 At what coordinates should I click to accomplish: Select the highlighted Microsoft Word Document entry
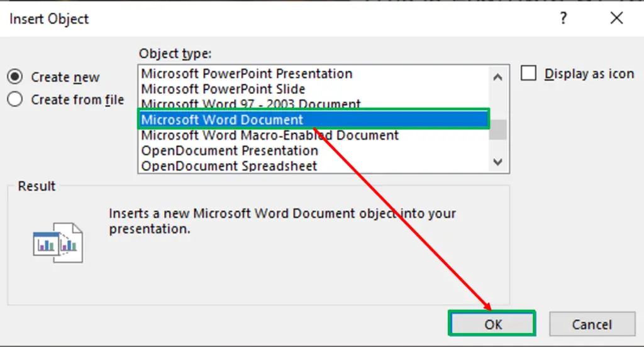coord(314,119)
